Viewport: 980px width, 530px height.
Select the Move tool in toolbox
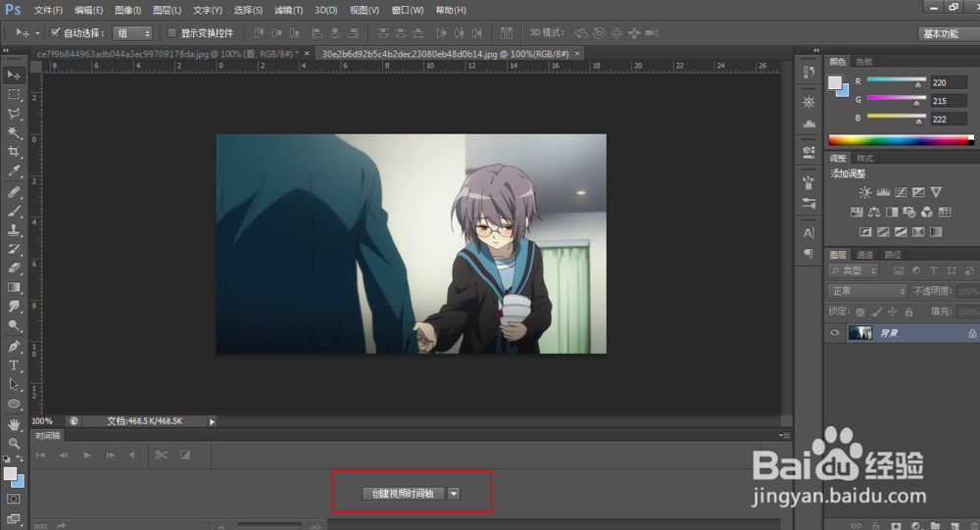(14, 75)
